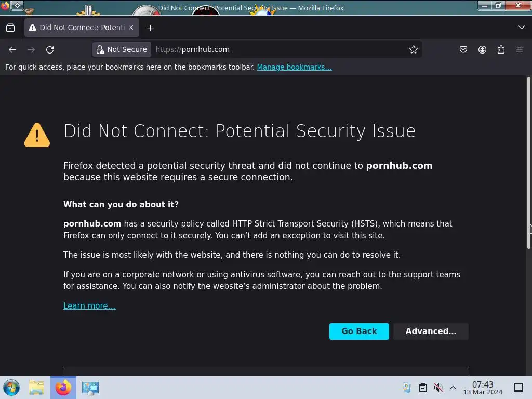Open Firefox View from the tab bar icon
The height and width of the screenshot is (399, 532).
pos(10,28)
